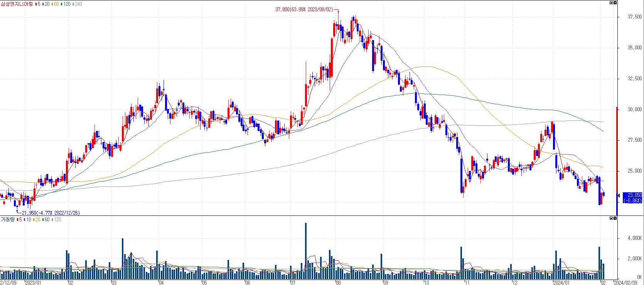This screenshot has height=285, width=644.
Task: Click the 35,000 price axis label
Action: (x=635, y=48)
